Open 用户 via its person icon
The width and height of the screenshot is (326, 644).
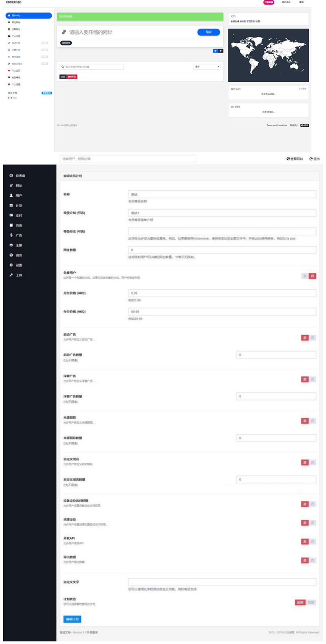pyautogui.click(x=11, y=196)
